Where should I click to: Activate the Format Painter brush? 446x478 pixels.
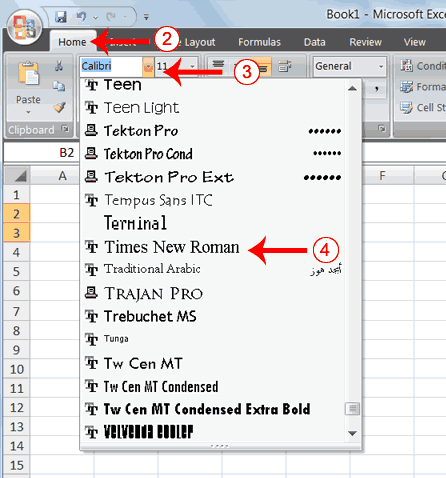59,107
